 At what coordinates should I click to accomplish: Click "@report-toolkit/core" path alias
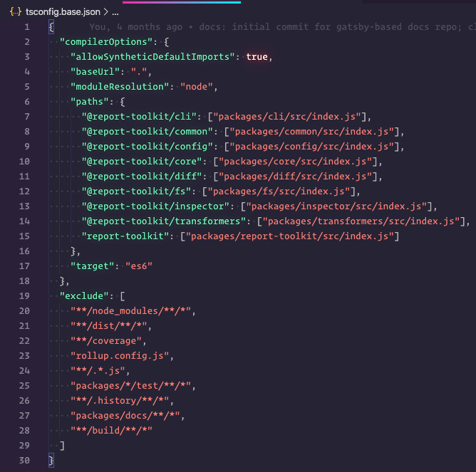pyautogui.click(x=142, y=161)
